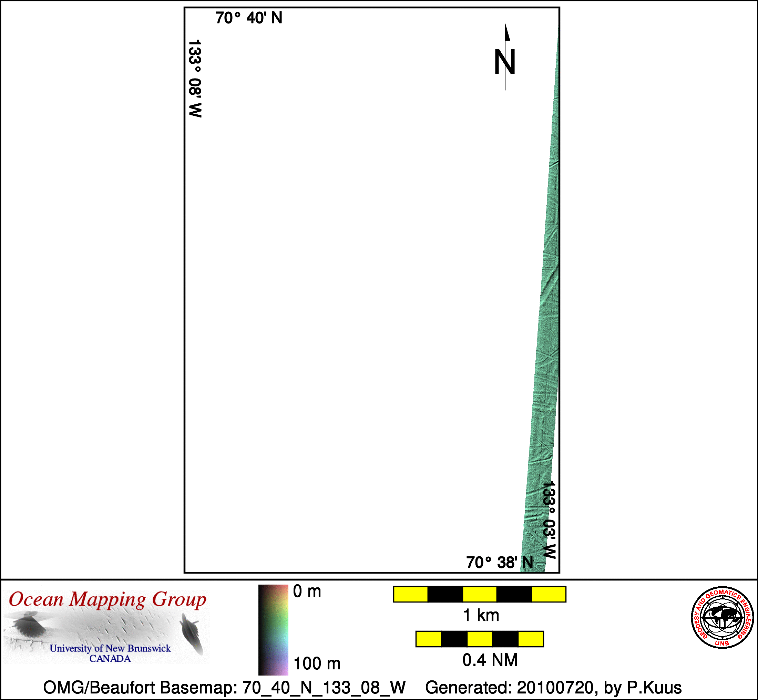Viewport: 758px width, 700px height.
Task: Click University of New Brunswick text
Action: point(110,648)
